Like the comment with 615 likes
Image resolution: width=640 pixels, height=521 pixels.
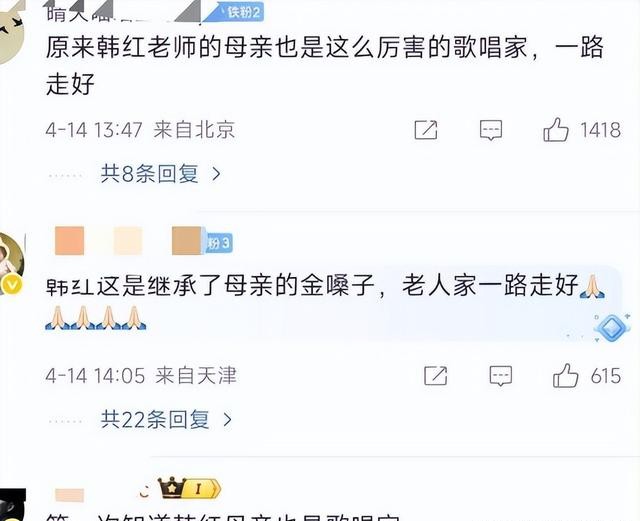point(565,375)
